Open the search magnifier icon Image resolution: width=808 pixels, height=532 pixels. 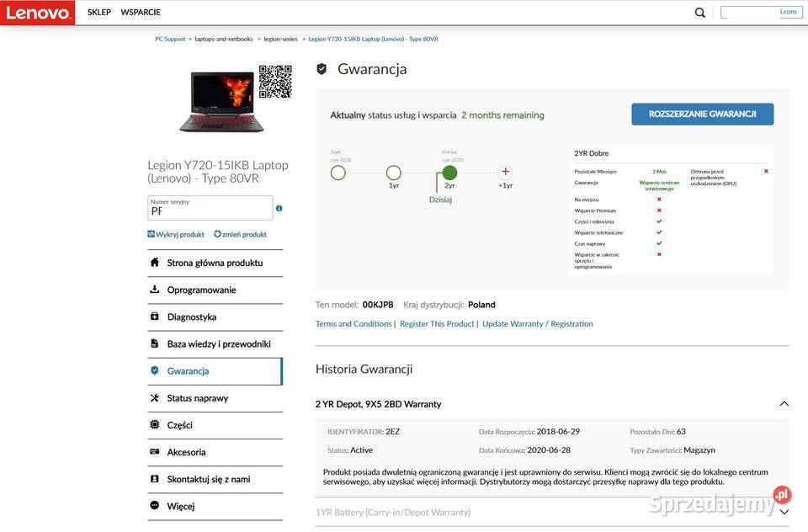pyautogui.click(x=699, y=13)
